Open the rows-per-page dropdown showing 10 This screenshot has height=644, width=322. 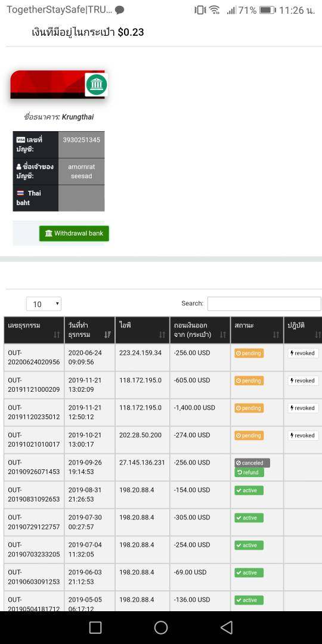pyautogui.click(x=44, y=304)
